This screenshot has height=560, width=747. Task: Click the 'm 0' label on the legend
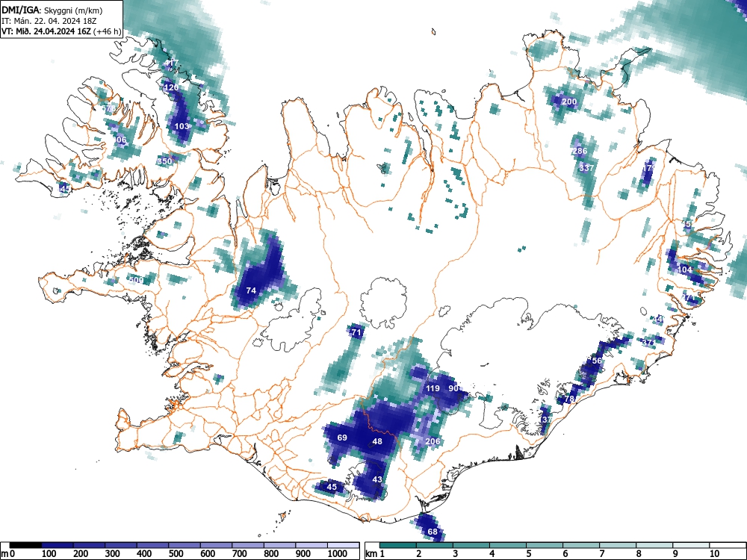(x=8, y=554)
